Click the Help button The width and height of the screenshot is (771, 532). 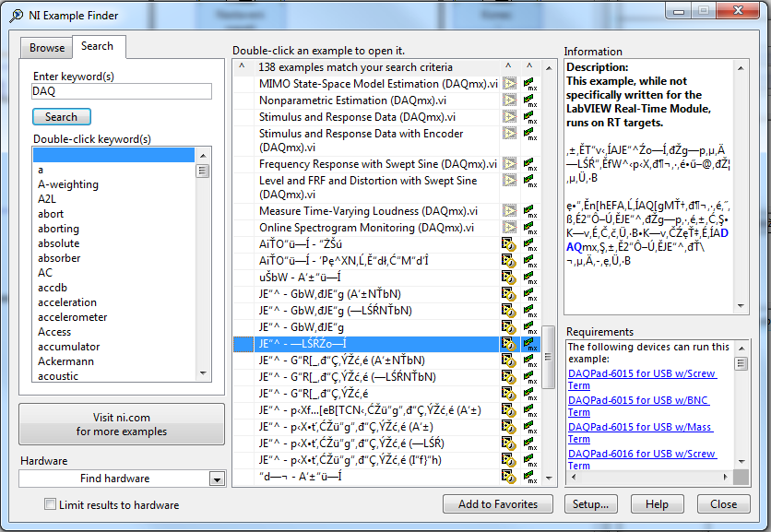[x=657, y=504]
